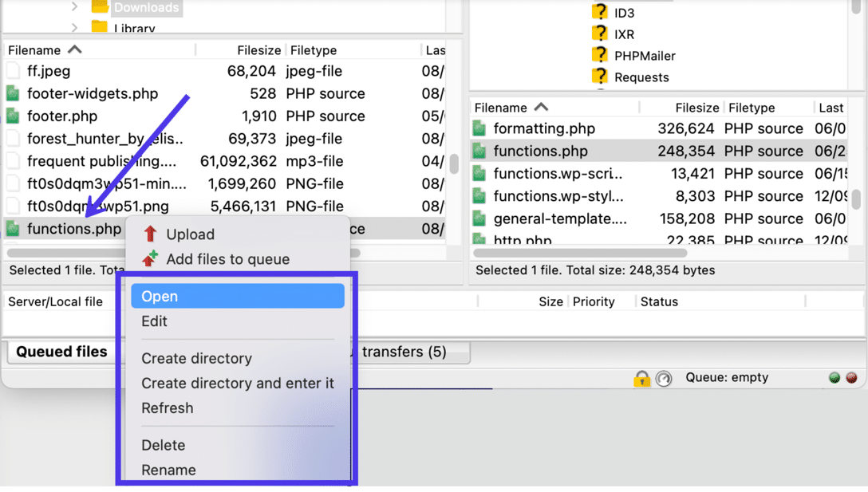The width and height of the screenshot is (868, 492).
Task: Click the red Upload arrow icon
Action: [x=152, y=234]
